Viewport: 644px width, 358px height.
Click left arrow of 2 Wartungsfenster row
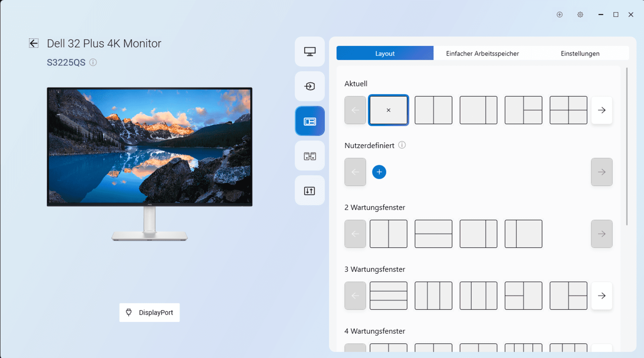355,234
